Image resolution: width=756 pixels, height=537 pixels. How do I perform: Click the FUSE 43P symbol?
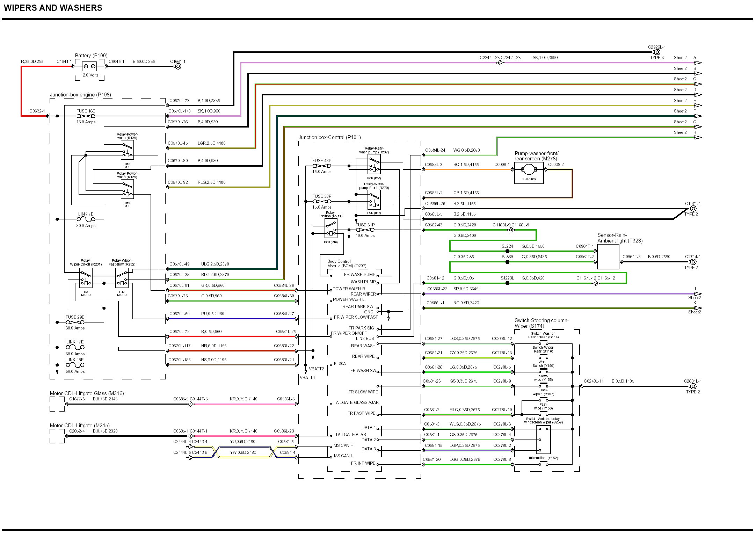point(322,166)
